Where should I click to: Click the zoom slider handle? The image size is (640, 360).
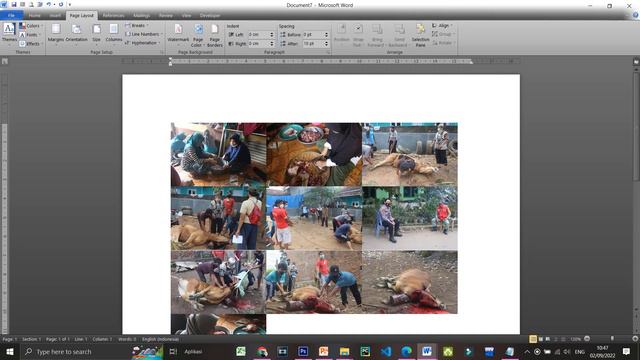(x=612, y=339)
